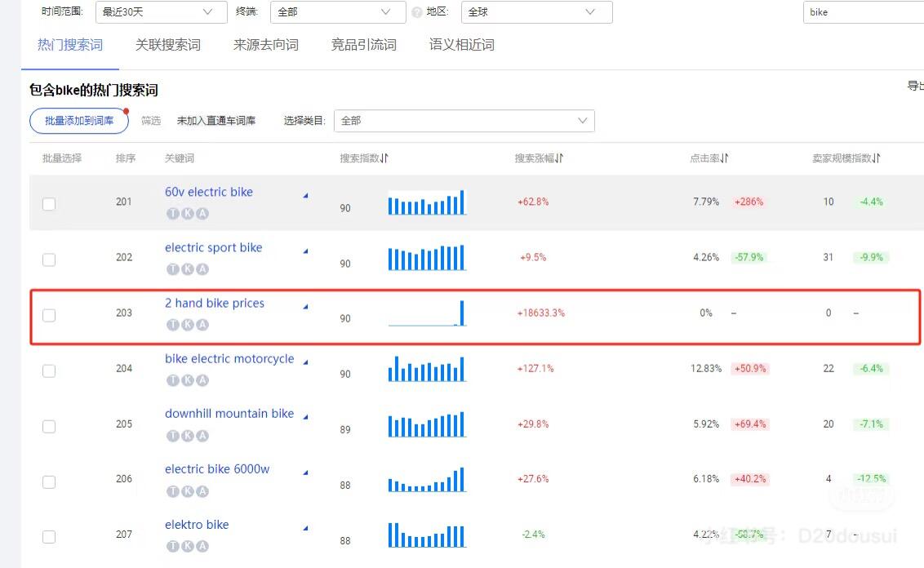
Task: Click T badge under 60v electric bike
Action: pos(173,213)
